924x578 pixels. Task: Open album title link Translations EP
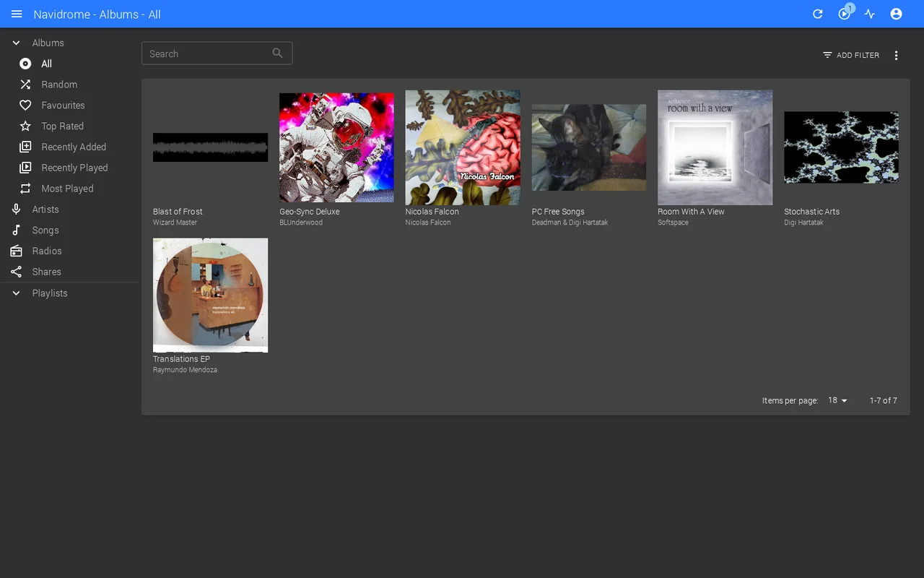pyautogui.click(x=181, y=359)
